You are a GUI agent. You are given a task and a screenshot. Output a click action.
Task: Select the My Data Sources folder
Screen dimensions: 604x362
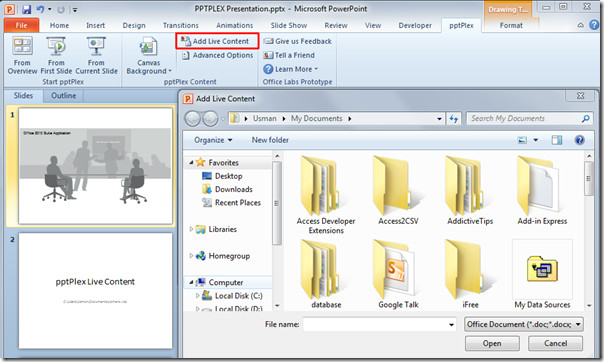pyautogui.click(x=542, y=274)
